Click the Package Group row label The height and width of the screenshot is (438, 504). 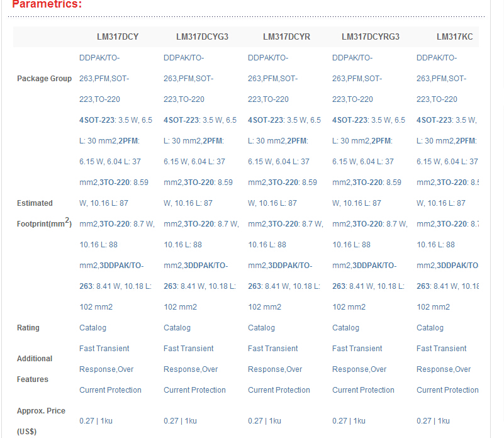coord(44,79)
